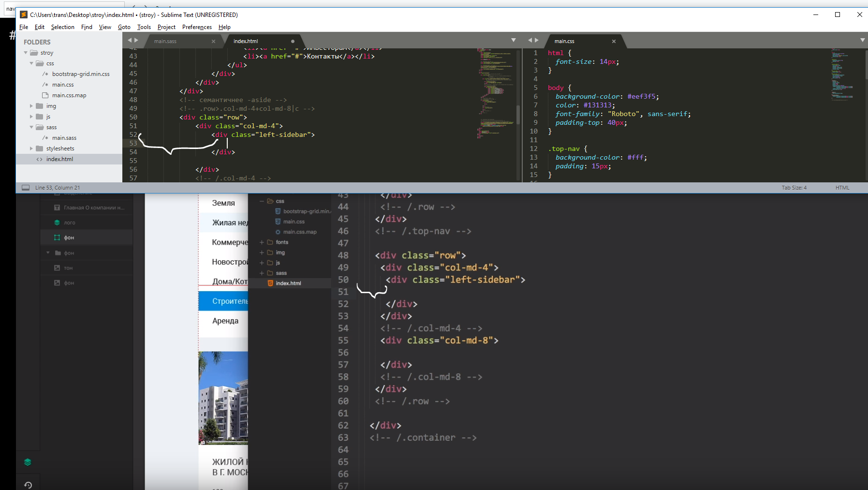Click the vertical scrollbar of the index.html pane

[x=518, y=115]
